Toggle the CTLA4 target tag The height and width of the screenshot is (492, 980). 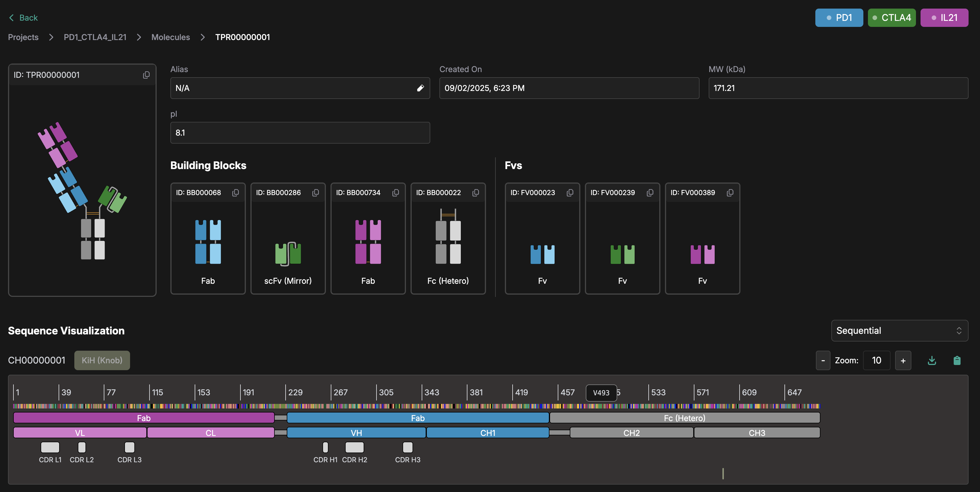point(891,17)
